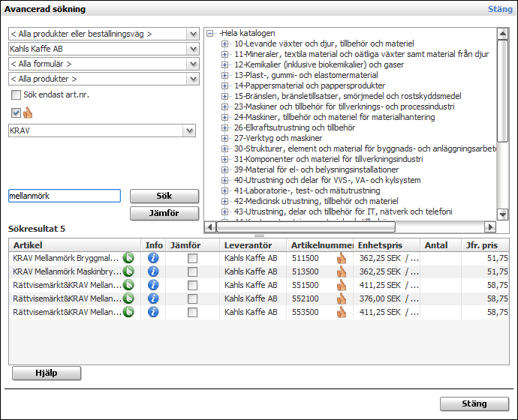This screenshot has width=518, height=420.
Task: Click scroll-up arrow of catalog tree
Action: tap(502, 34)
